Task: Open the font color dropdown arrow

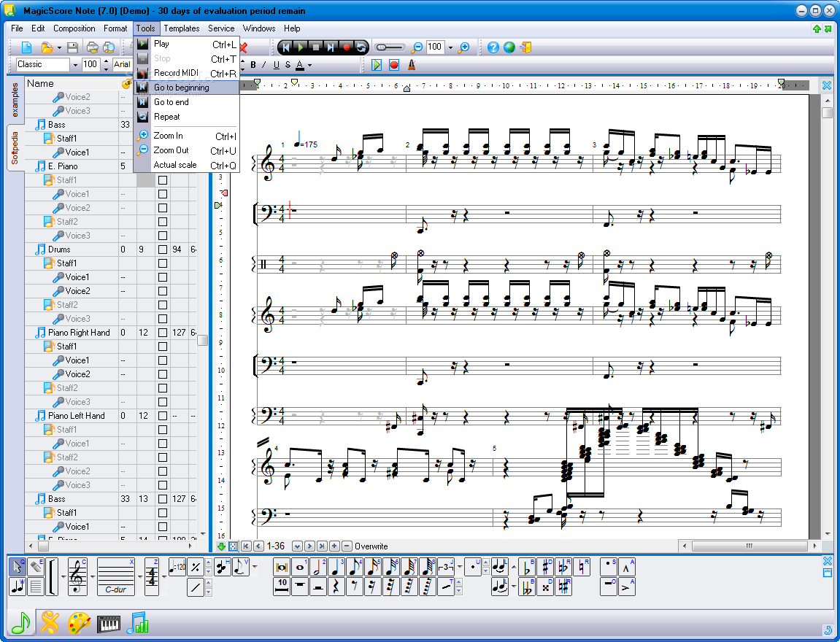Action: 309,65
